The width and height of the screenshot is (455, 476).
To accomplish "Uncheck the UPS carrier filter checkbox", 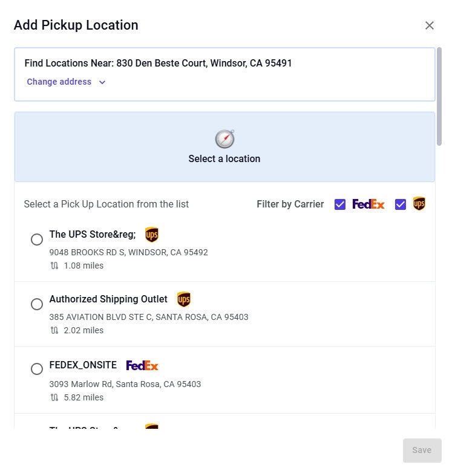I will [400, 204].
